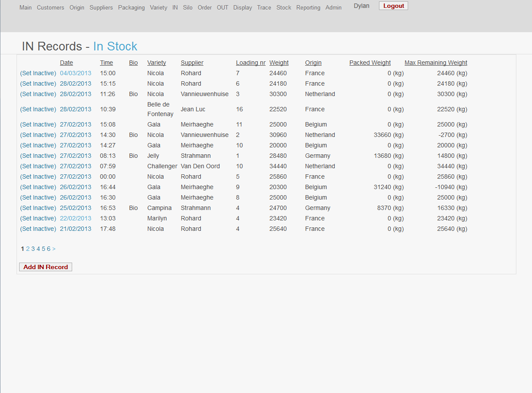
Task: Set the 04/03/2013 record inactive
Action: click(38, 73)
